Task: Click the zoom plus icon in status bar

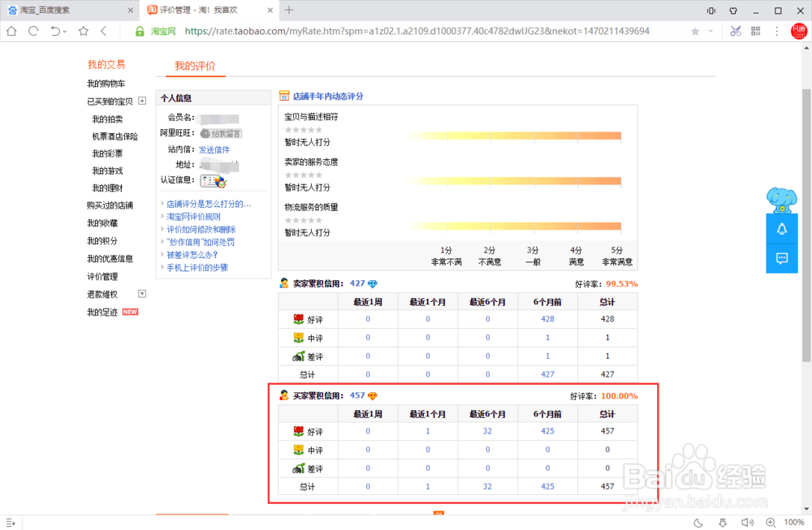Action: point(771,523)
